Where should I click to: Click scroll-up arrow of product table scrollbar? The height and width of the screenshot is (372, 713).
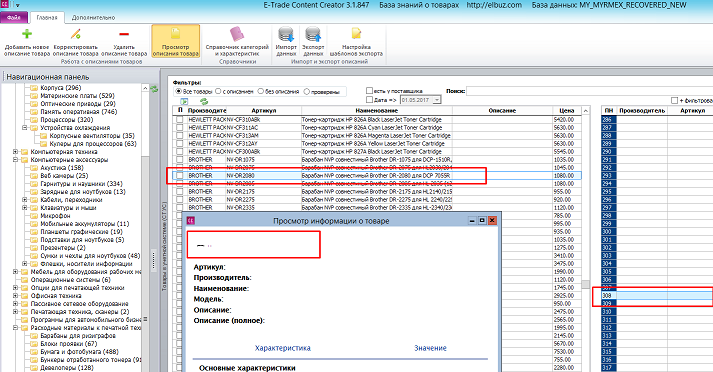(585, 111)
